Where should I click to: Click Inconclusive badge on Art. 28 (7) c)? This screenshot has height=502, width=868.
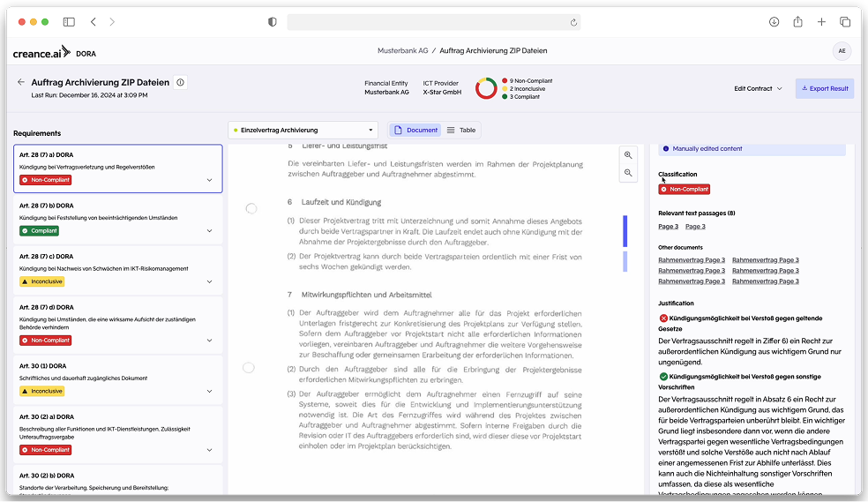click(x=42, y=281)
